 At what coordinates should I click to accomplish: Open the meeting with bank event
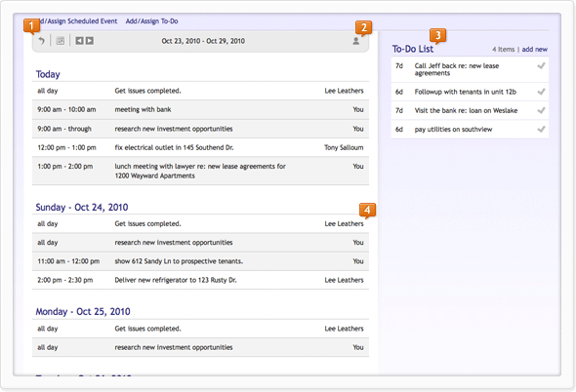coord(200,110)
